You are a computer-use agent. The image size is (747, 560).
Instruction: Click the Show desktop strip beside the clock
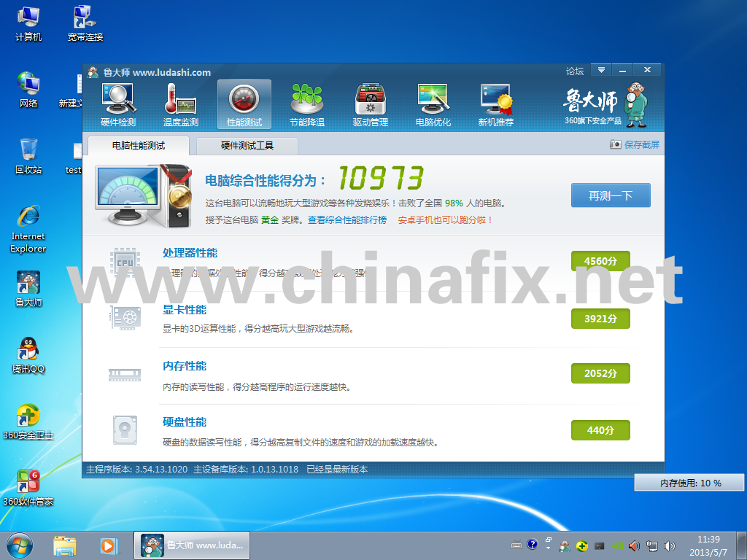pyautogui.click(x=741, y=545)
